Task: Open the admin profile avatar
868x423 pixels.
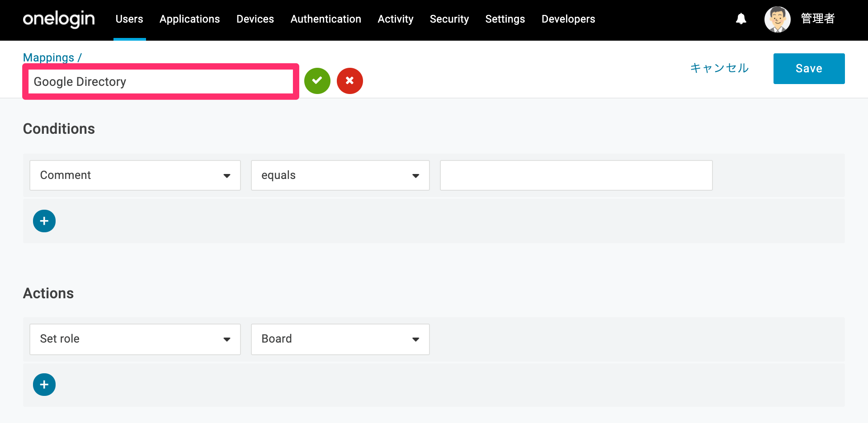Action: [x=778, y=19]
